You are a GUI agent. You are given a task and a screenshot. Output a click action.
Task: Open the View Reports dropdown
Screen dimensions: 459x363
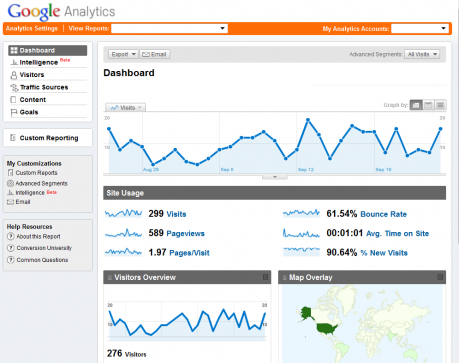[169, 29]
